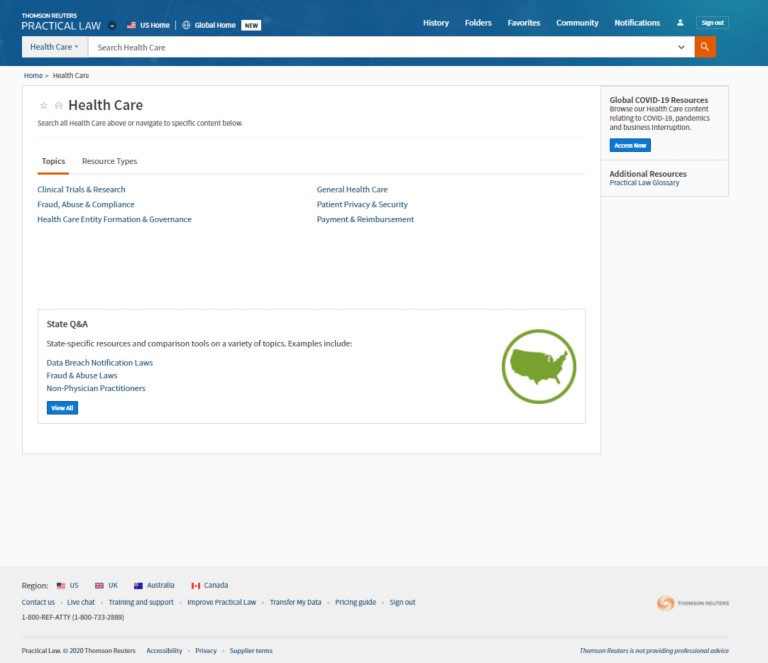Open Community in top navigation
Screen dimensions: 768x663
[577, 23]
